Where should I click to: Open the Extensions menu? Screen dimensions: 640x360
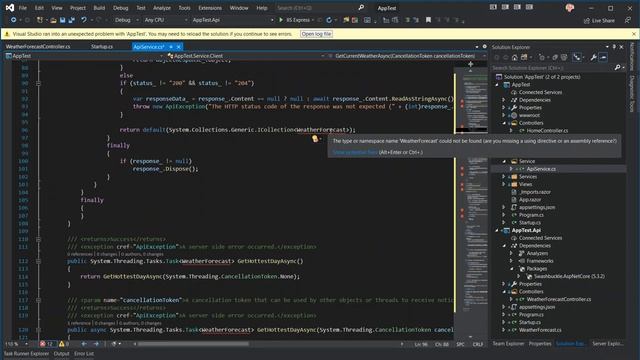(210, 8)
